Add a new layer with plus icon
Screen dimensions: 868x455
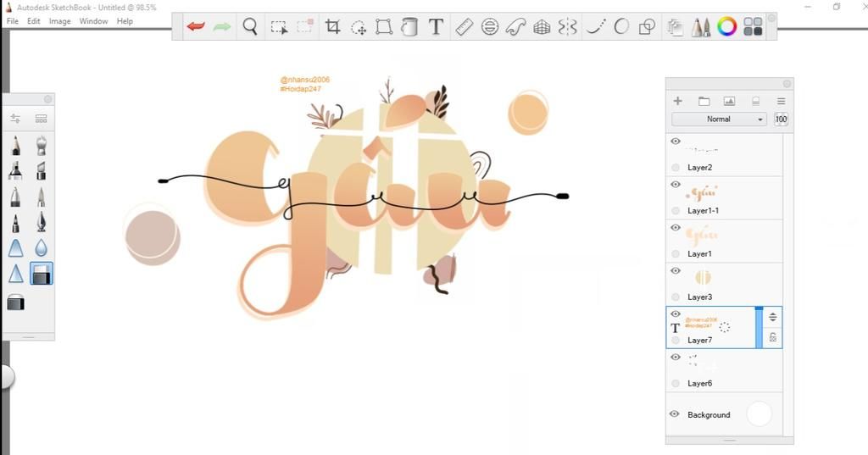(x=677, y=101)
